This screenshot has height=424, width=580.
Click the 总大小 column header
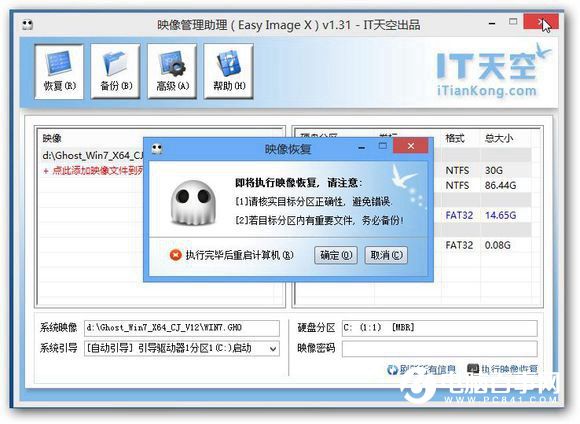tap(499, 138)
